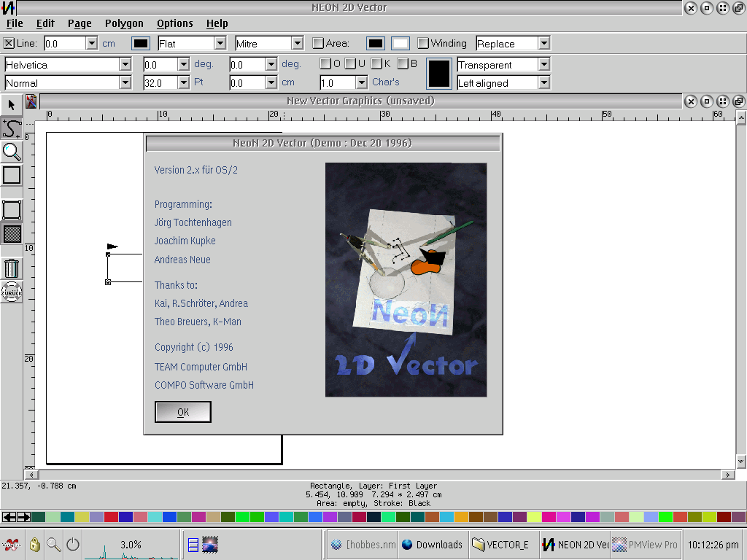Click the taskbar clock 10:12:26 pm
Screen dimensions: 747x560
tap(713, 544)
